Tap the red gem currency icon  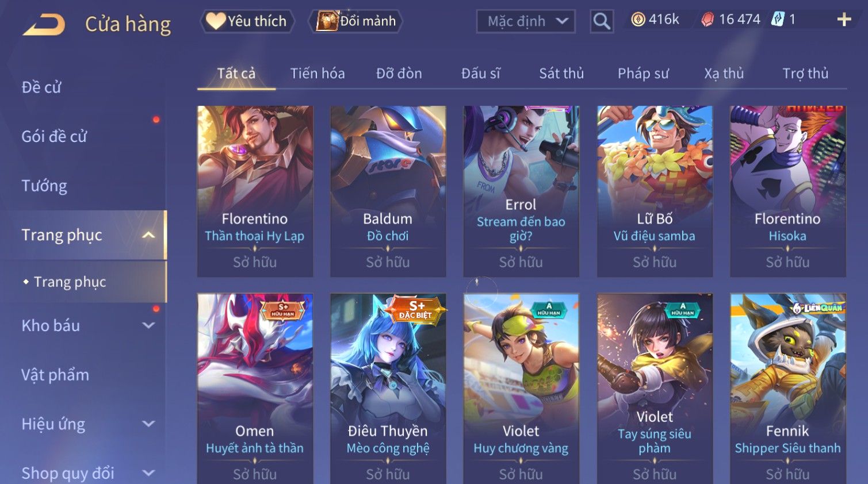point(708,20)
